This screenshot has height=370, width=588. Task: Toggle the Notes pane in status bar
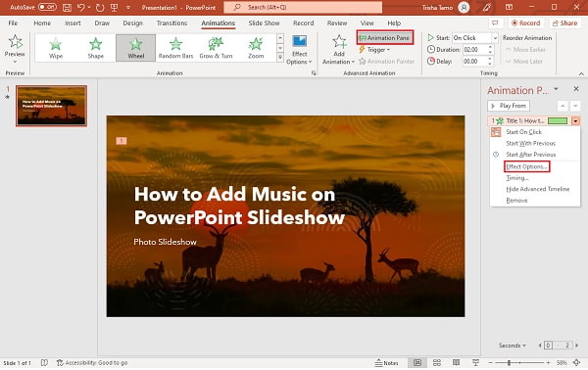(387, 363)
